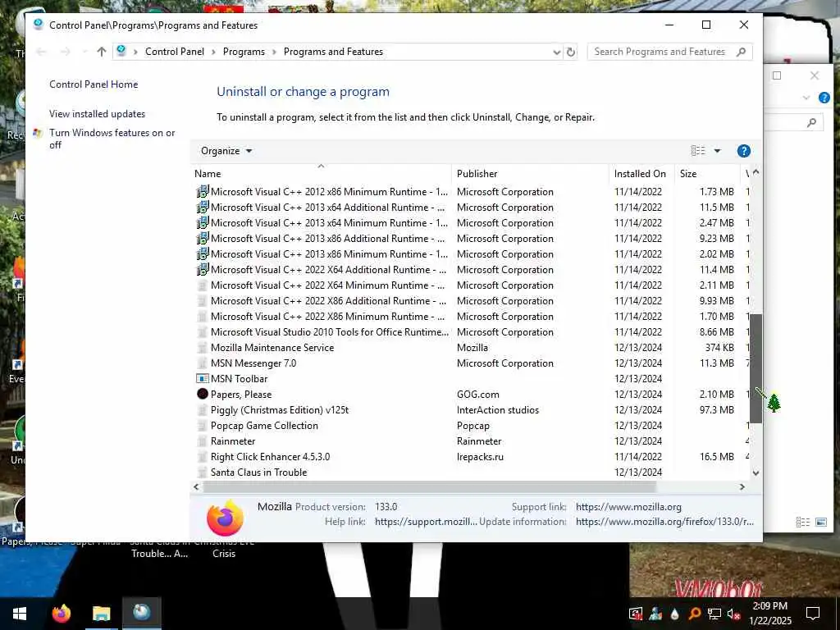The height and width of the screenshot is (630, 840).
Task: Click the Firefox logo in details pane
Action: coord(225,518)
